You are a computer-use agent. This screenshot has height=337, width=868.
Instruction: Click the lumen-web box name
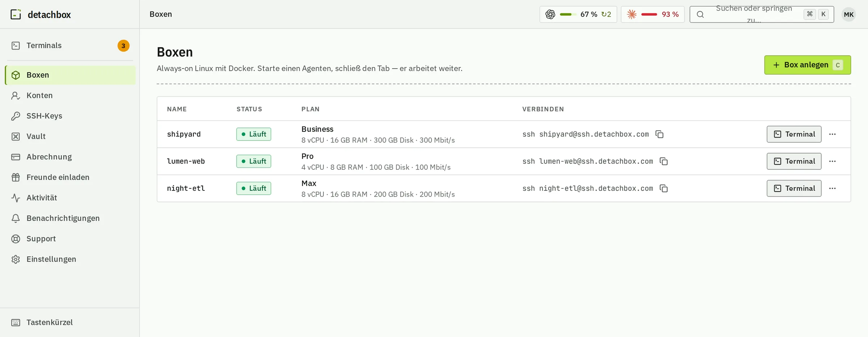coord(186,161)
